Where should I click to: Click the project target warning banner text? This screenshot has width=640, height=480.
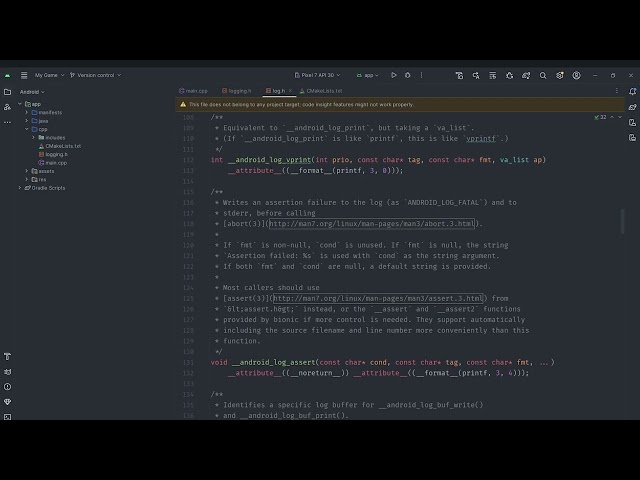click(x=301, y=104)
